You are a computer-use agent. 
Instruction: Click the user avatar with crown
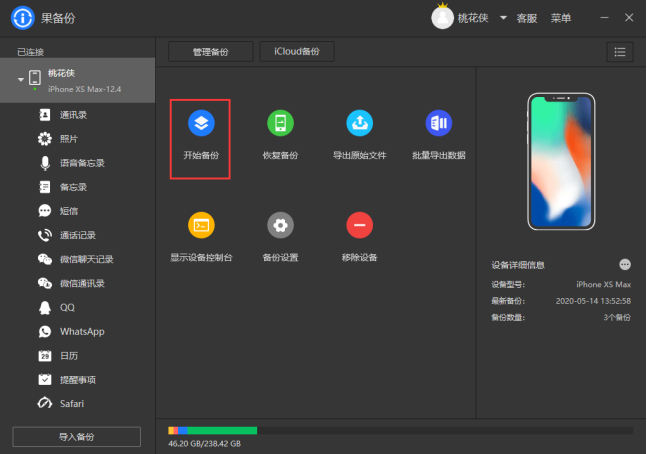(442, 17)
